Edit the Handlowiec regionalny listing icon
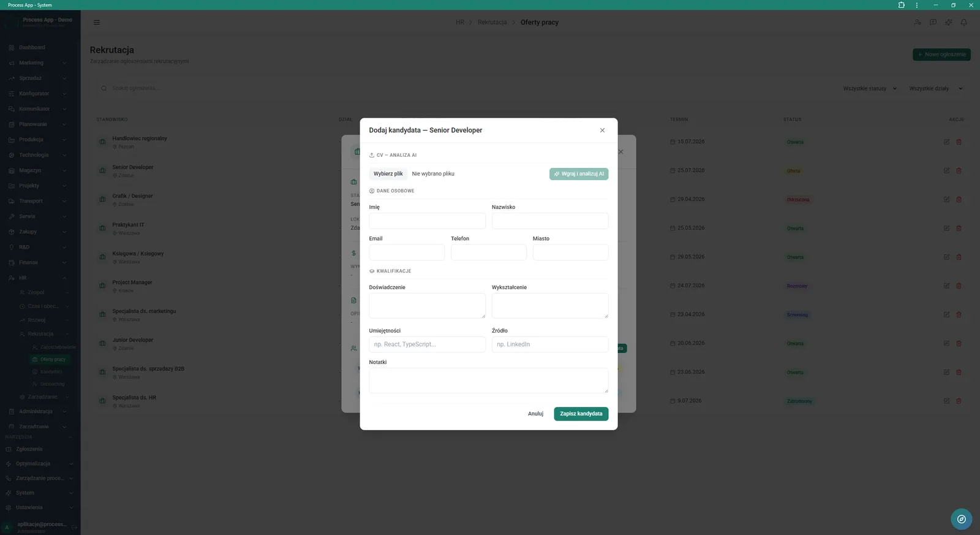This screenshot has height=535, width=980. click(x=946, y=142)
